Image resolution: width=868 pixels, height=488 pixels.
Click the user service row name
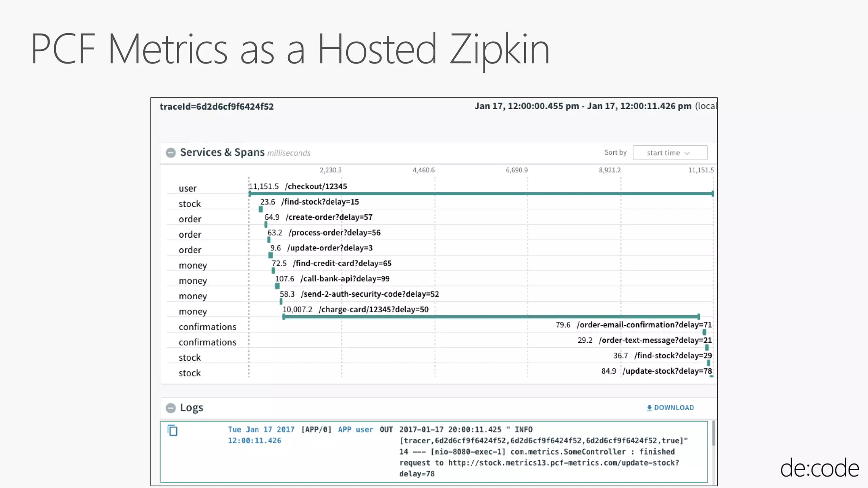tap(187, 189)
